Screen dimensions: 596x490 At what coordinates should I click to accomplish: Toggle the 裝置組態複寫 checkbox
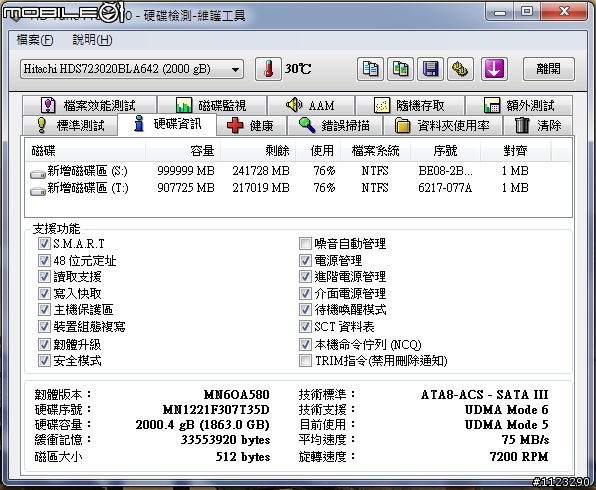coord(44,327)
